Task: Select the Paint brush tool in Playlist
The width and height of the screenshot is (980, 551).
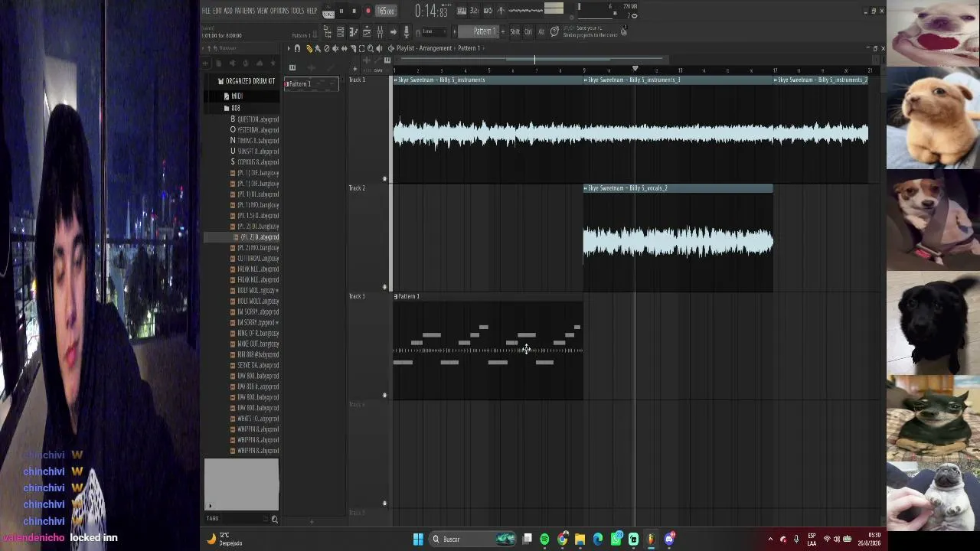Action: click(318, 48)
